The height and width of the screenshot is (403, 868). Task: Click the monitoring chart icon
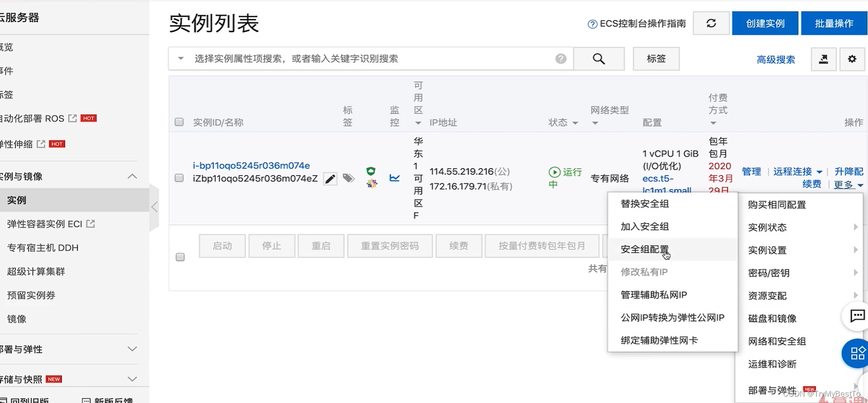pyautogui.click(x=395, y=178)
